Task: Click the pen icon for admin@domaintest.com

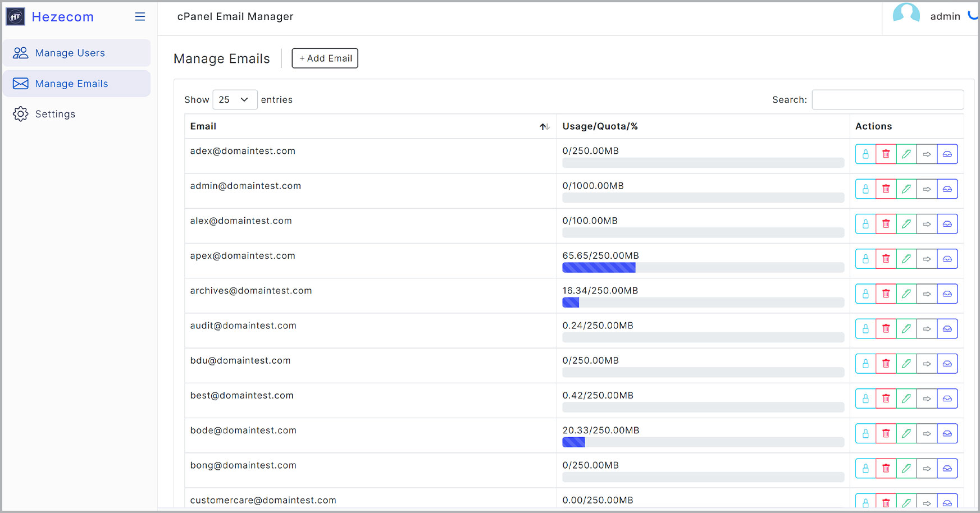Action: [906, 189]
